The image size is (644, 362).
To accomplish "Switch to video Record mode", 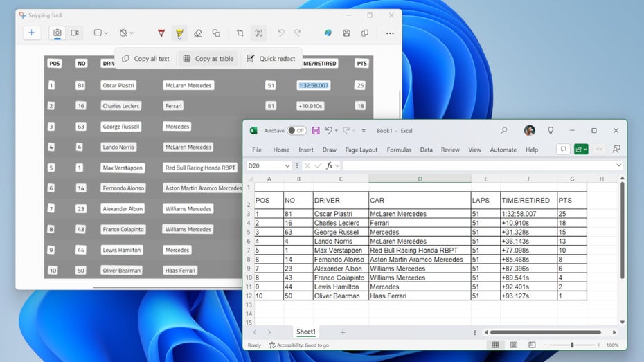I will [x=74, y=33].
